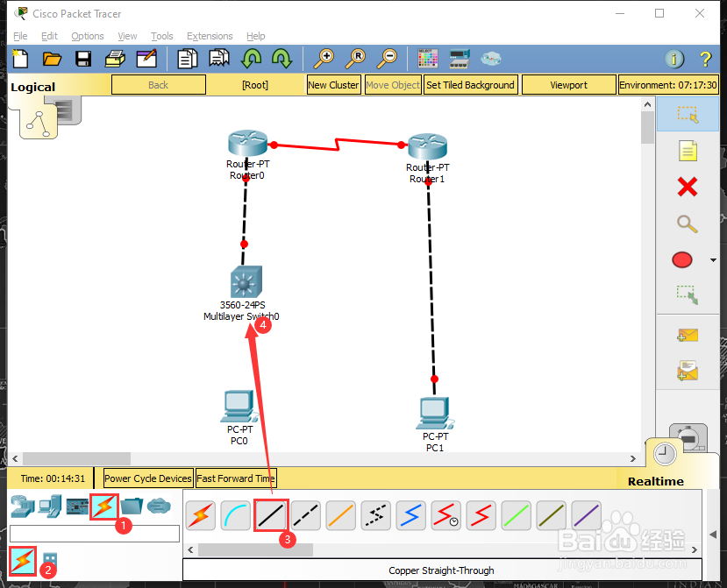727x588 pixels.
Task: Click the New Cluster button
Action: click(x=333, y=85)
